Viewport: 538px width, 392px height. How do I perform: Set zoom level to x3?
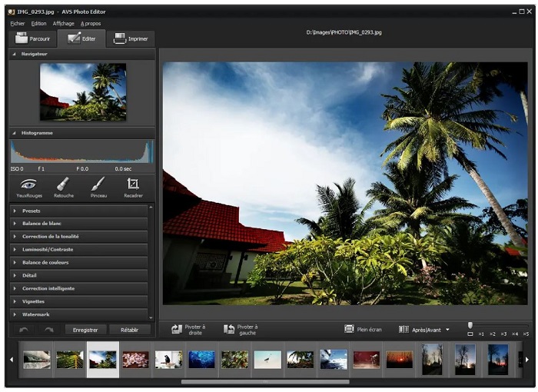[504, 334]
